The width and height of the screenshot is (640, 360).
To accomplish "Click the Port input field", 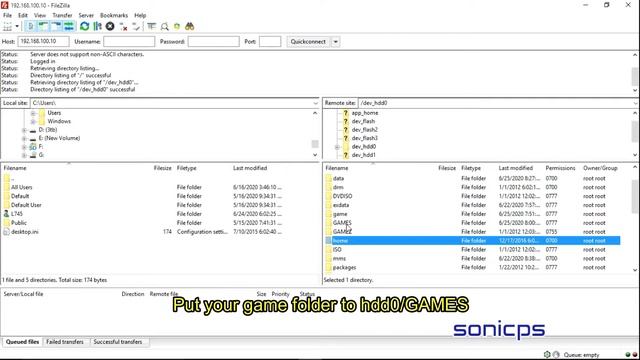I will [x=270, y=41].
